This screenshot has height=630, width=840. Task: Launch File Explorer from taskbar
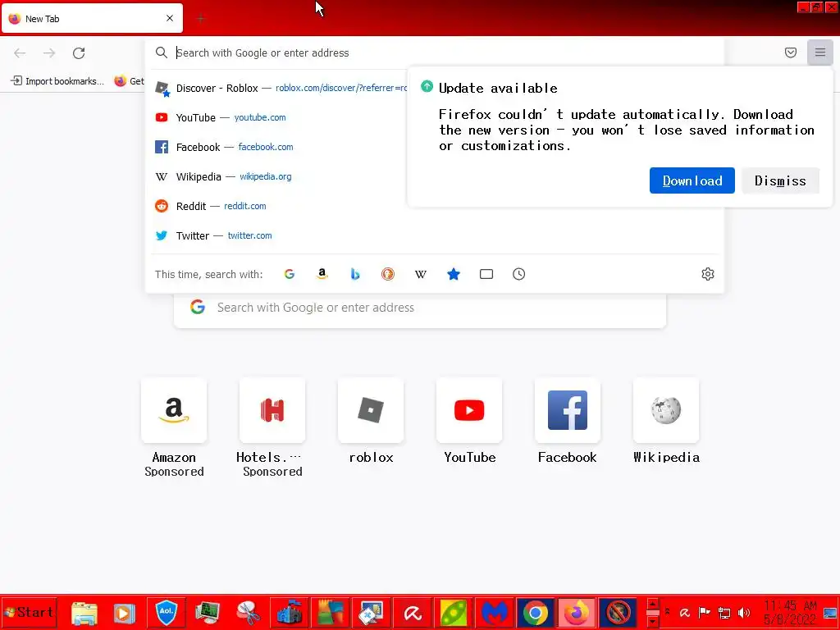point(84,613)
